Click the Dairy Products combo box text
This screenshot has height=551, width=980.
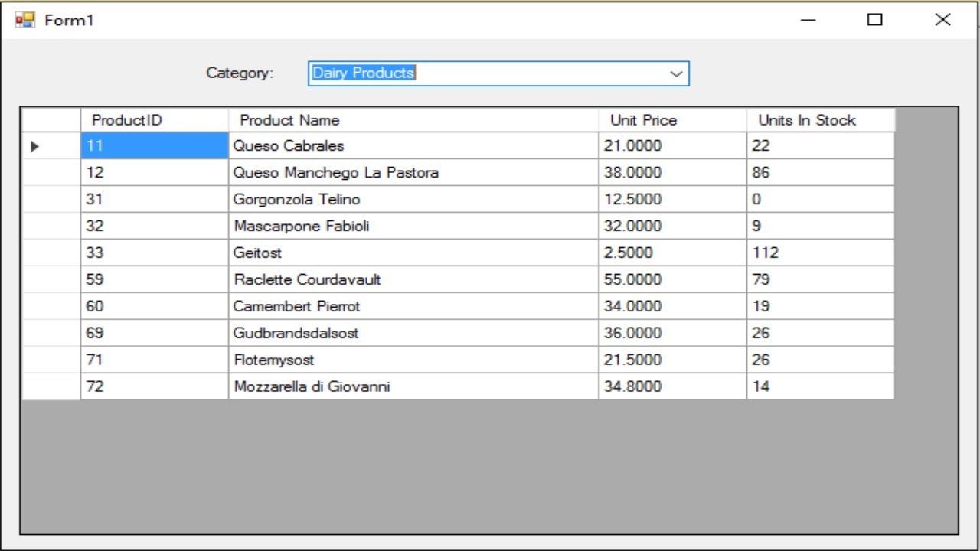(x=364, y=73)
